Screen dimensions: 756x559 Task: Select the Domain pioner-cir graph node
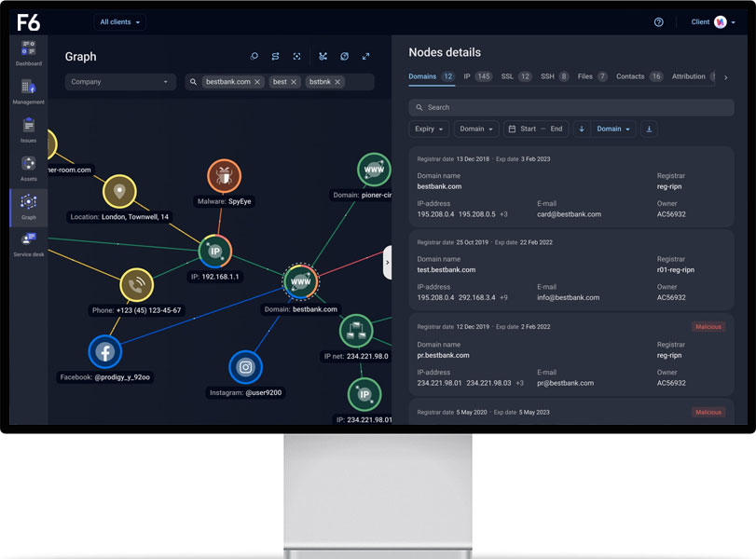(x=374, y=170)
